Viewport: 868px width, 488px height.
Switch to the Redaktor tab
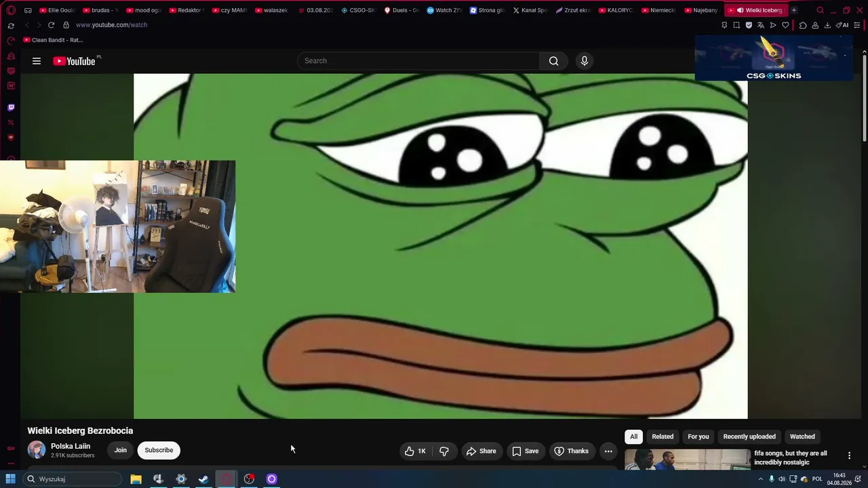click(x=186, y=10)
